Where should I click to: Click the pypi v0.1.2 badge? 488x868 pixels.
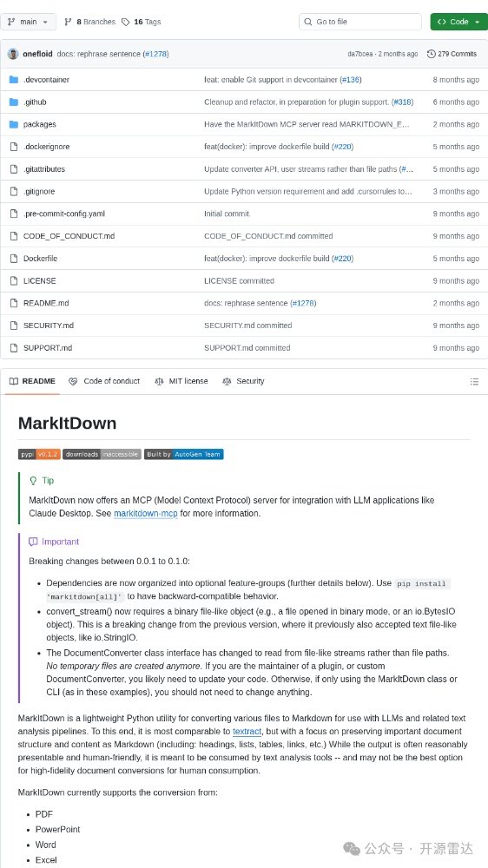click(x=39, y=455)
